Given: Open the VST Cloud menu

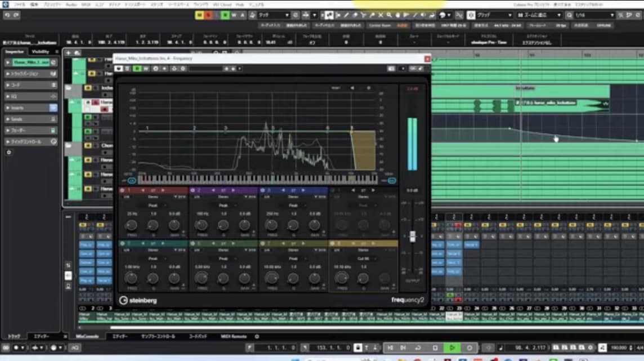Looking at the screenshot, I should coord(222,5).
